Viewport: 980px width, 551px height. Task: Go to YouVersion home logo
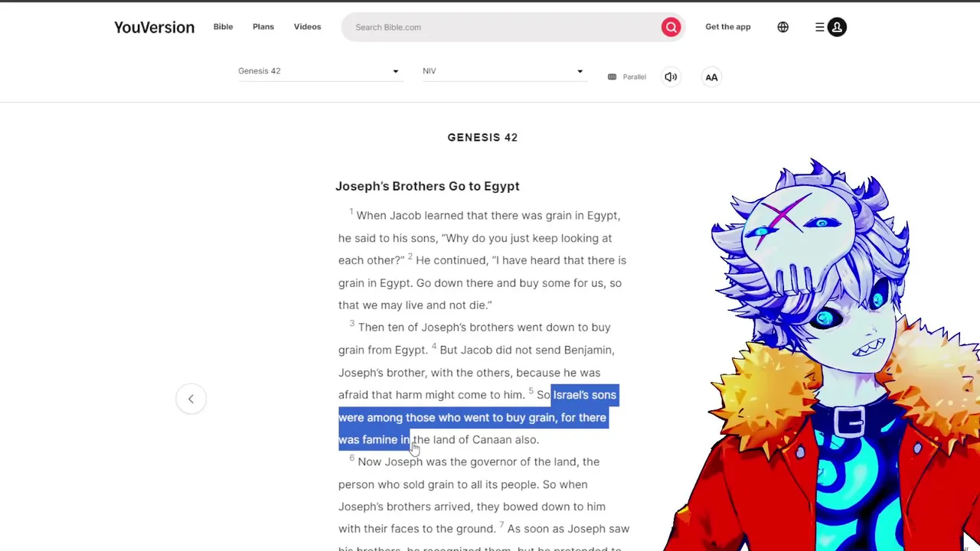coord(154,27)
